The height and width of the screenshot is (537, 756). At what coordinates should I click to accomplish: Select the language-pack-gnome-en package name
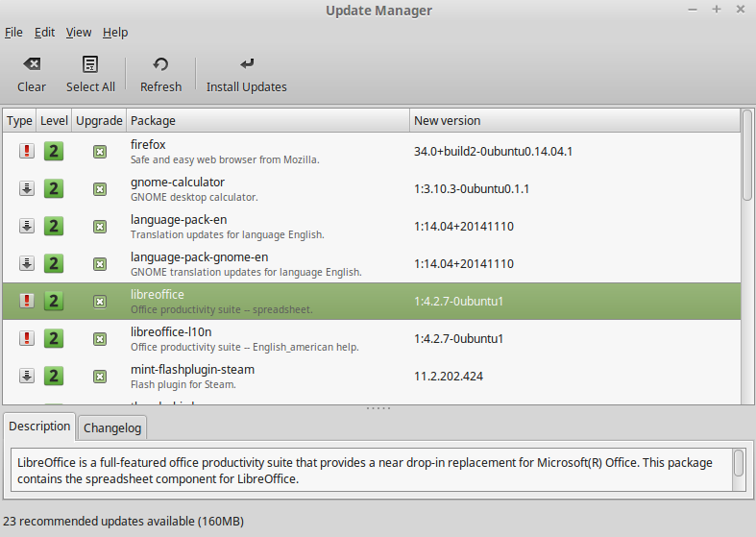199,257
